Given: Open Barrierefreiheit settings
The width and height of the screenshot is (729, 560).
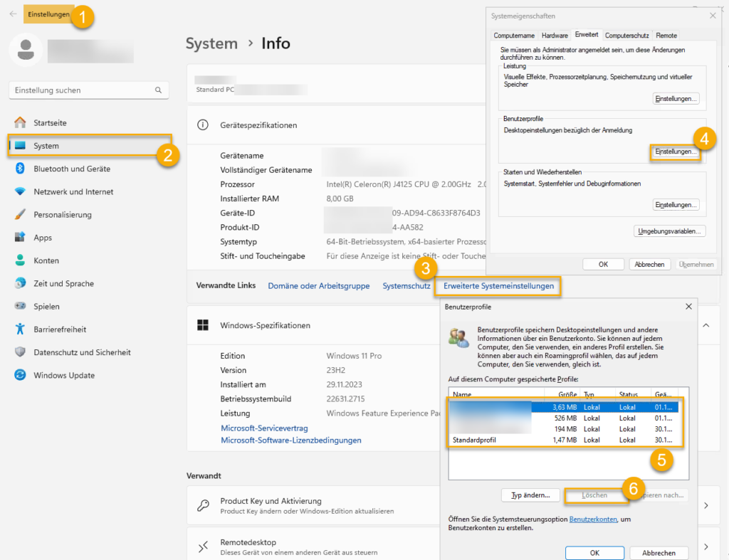Looking at the screenshot, I should (x=60, y=329).
